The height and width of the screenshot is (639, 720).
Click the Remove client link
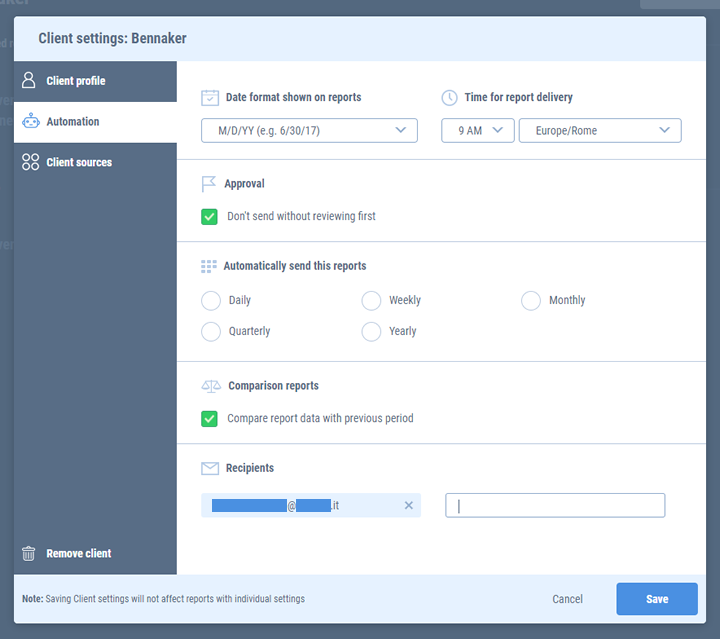coord(79,553)
